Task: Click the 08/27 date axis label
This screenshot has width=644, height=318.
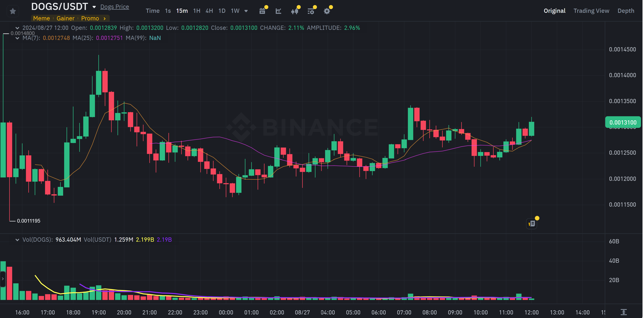Action: click(302, 312)
